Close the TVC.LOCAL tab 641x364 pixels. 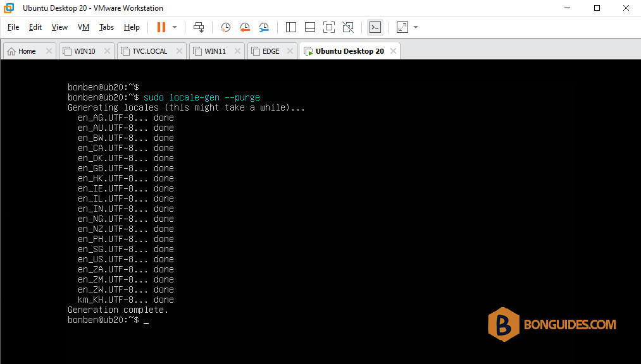(179, 51)
